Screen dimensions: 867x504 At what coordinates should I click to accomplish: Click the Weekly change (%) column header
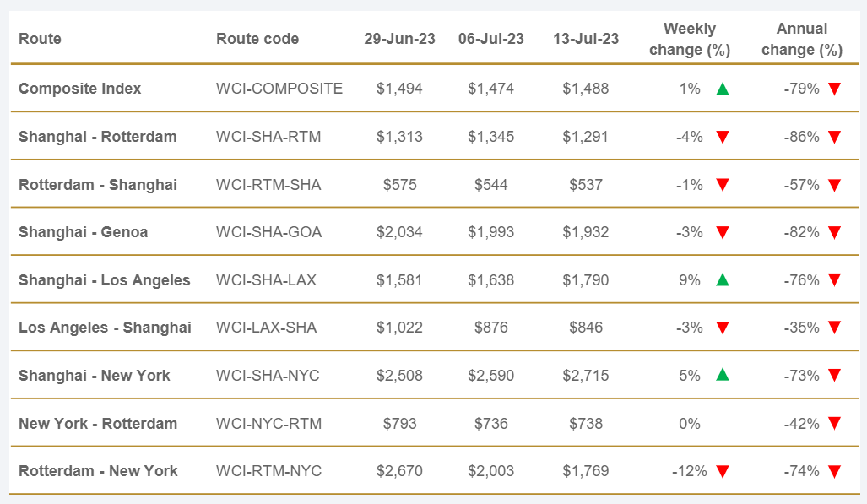click(x=690, y=40)
